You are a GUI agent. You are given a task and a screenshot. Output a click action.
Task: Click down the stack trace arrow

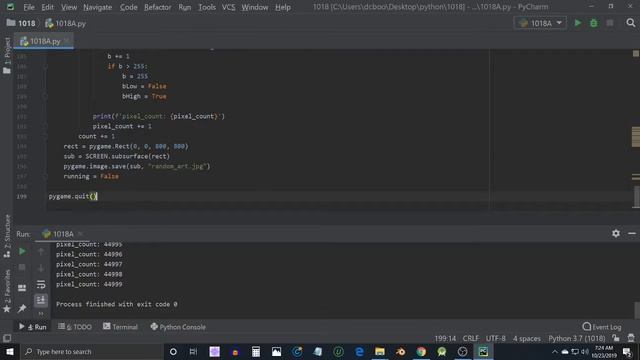pos(41,268)
